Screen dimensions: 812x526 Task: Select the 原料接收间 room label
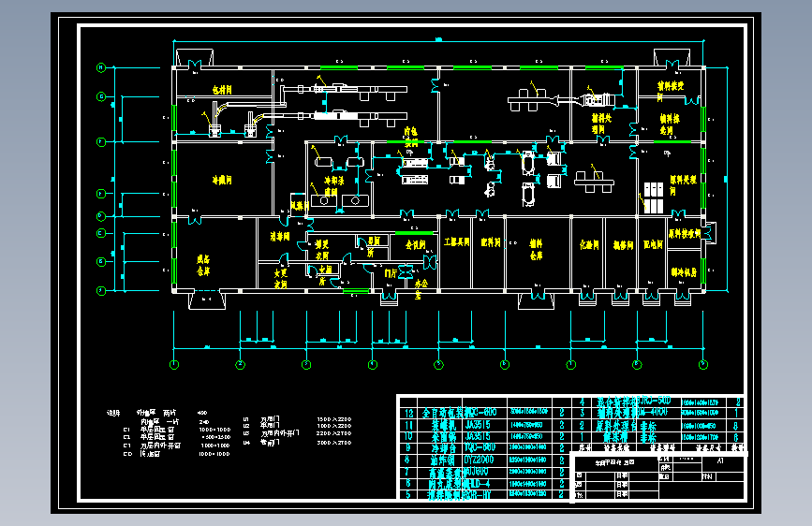[x=684, y=233]
